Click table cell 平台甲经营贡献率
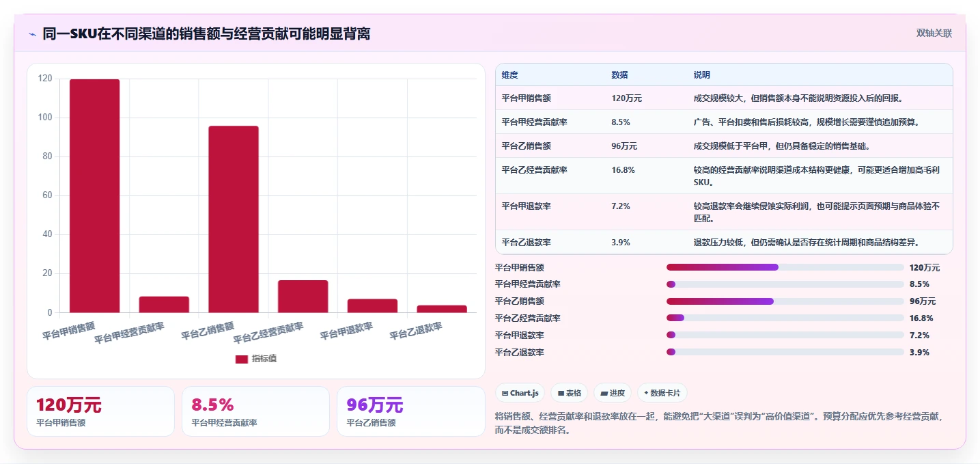980x464 pixels. click(535, 122)
